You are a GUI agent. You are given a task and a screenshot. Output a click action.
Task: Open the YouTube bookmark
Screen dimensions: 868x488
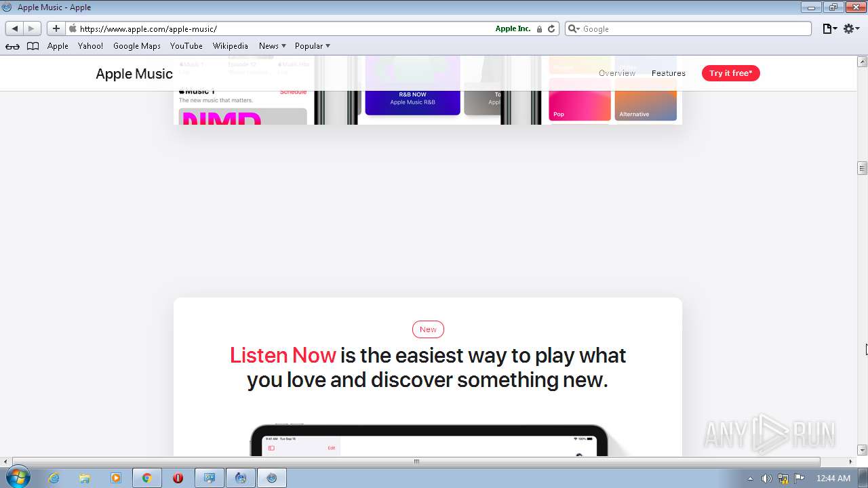(186, 46)
